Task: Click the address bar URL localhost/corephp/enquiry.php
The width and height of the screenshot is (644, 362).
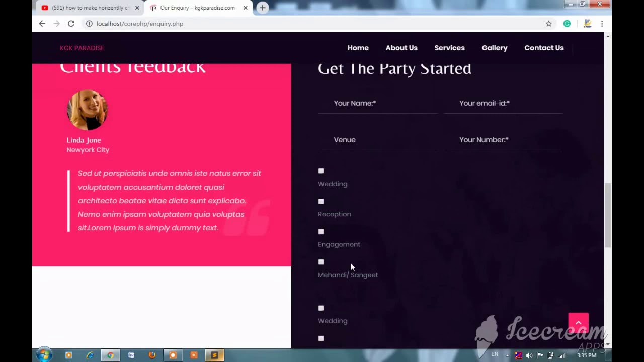Action: (140, 24)
